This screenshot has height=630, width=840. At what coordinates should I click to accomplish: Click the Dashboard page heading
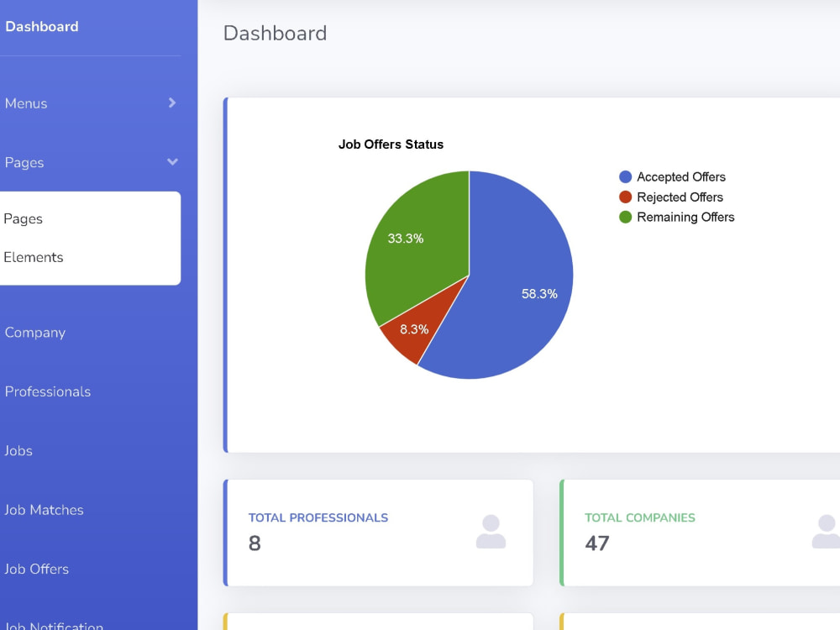[275, 34]
